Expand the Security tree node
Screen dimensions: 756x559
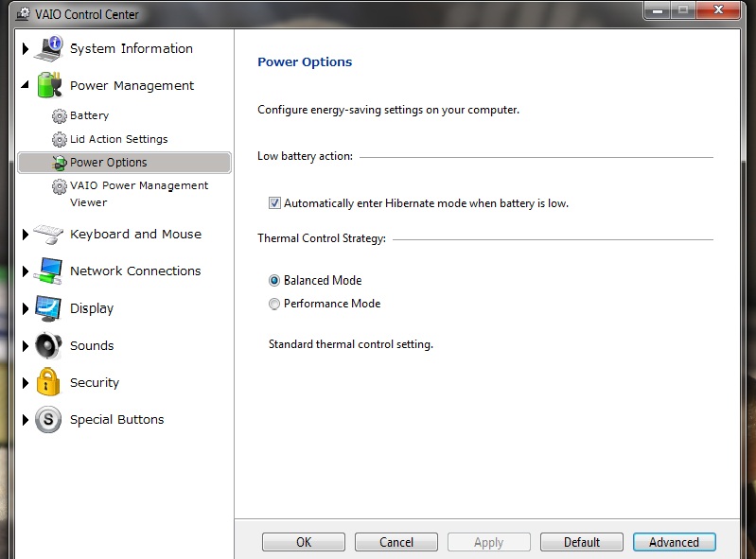tap(26, 383)
